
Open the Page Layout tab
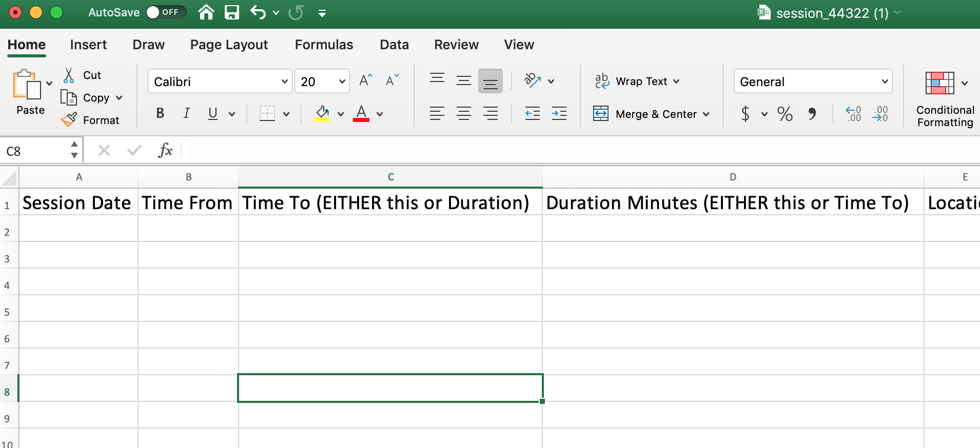point(229,45)
